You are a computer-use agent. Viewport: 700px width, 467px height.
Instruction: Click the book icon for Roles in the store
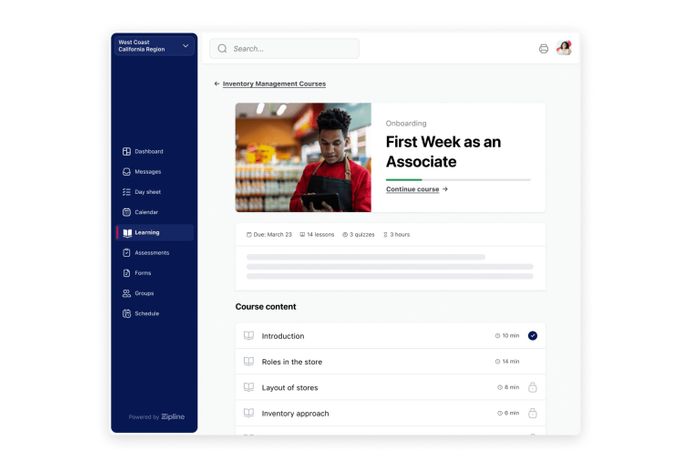[249, 362]
